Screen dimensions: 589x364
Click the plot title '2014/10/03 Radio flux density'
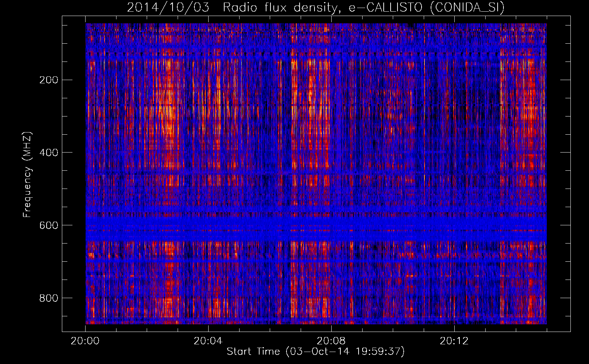pos(316,8)
